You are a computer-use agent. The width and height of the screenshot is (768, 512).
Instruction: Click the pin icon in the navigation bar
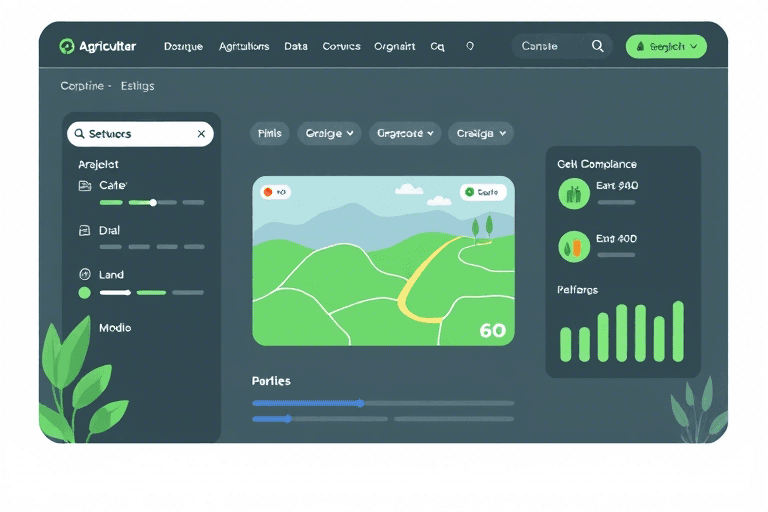tap(470, 46)
